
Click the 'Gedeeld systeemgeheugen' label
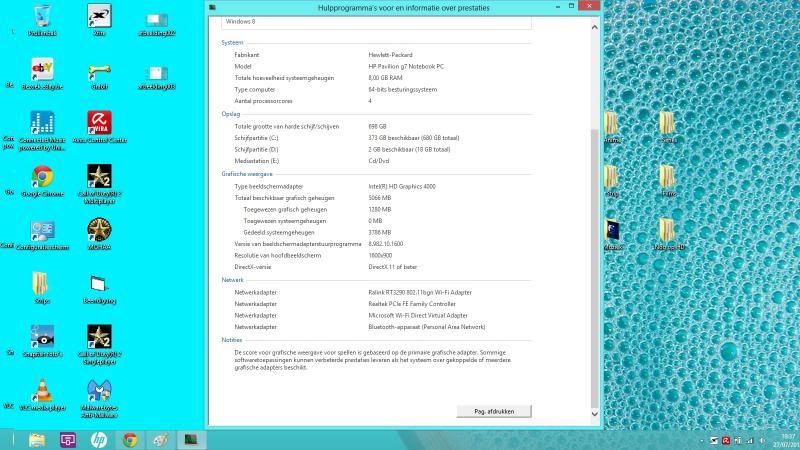pos(279,232)
